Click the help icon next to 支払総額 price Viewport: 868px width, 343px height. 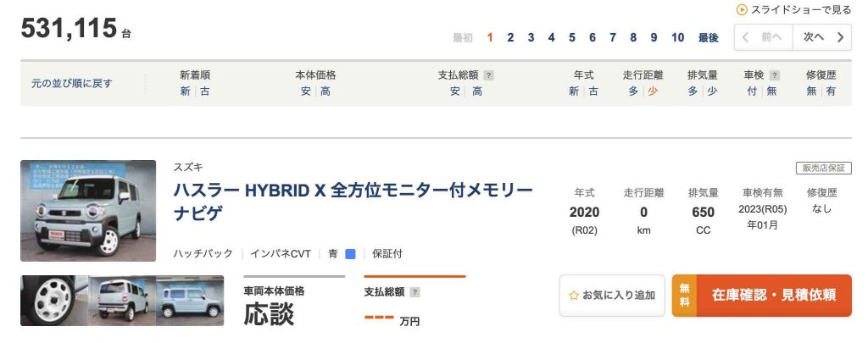coord(415,291)
